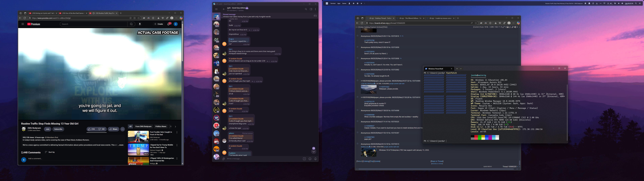Click the Join channel button

47,129
